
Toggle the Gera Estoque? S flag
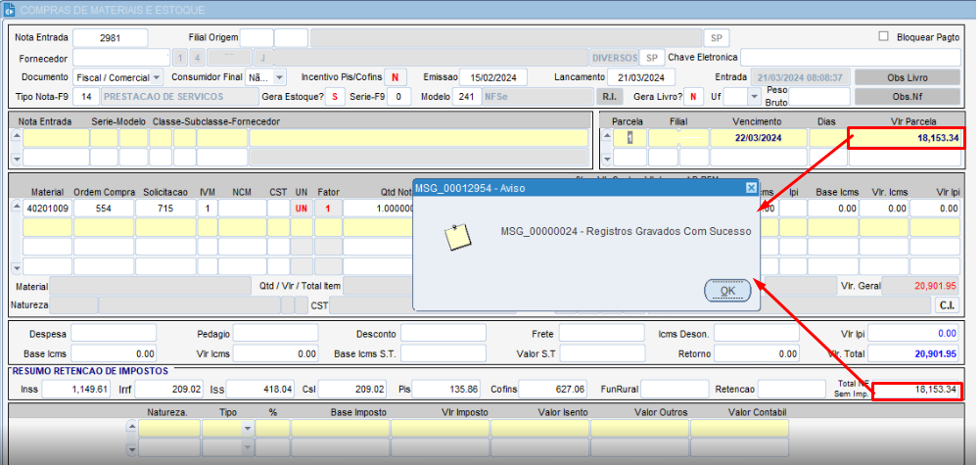tap(335, 97)
